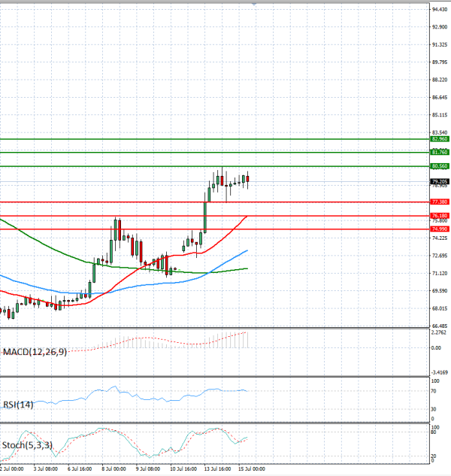Select the 80.560 resistance level label
This screenshot has width=451, height=476.
(x=440, y=166)
